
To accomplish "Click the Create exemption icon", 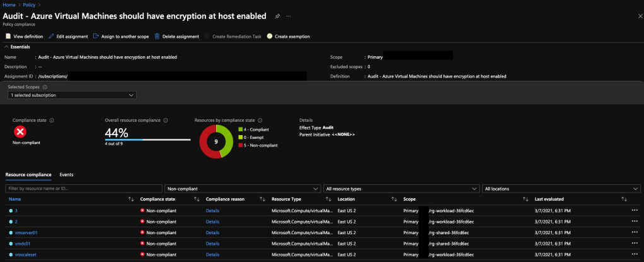I will [270, 37].
